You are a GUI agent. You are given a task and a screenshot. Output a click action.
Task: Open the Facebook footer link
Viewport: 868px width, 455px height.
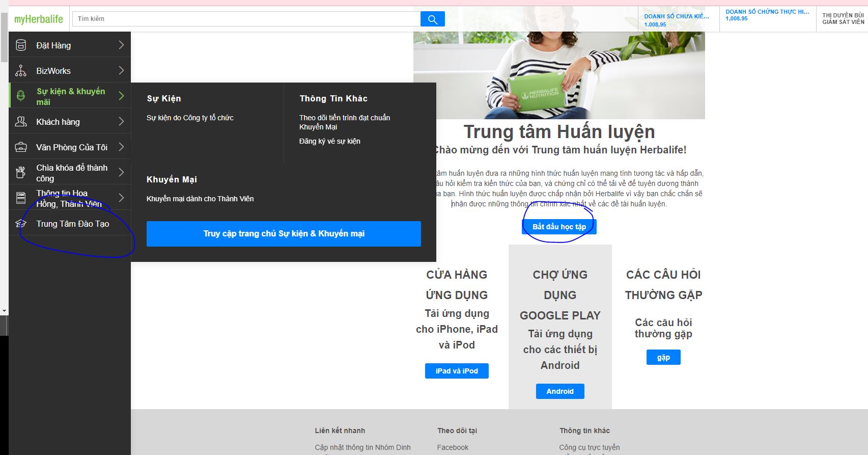[x=453, y=447]
